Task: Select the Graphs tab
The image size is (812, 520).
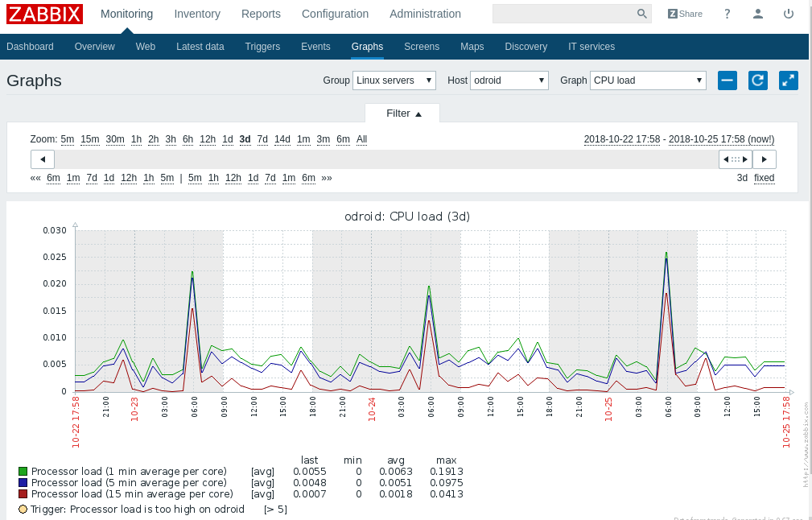Action: [367, 47]
